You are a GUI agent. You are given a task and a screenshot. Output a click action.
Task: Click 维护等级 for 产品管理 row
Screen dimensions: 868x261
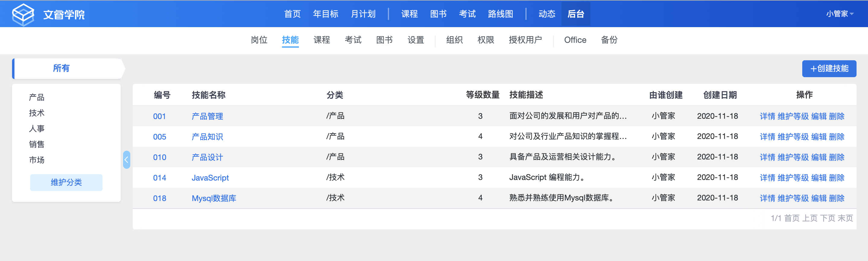(x=793, y=117)
